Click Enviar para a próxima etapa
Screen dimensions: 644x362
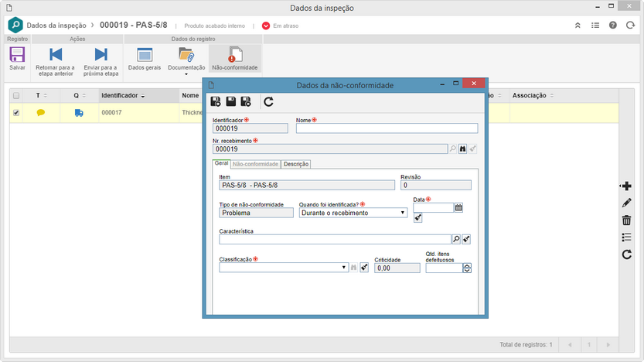pyautogui.click(x=101, y=62)
